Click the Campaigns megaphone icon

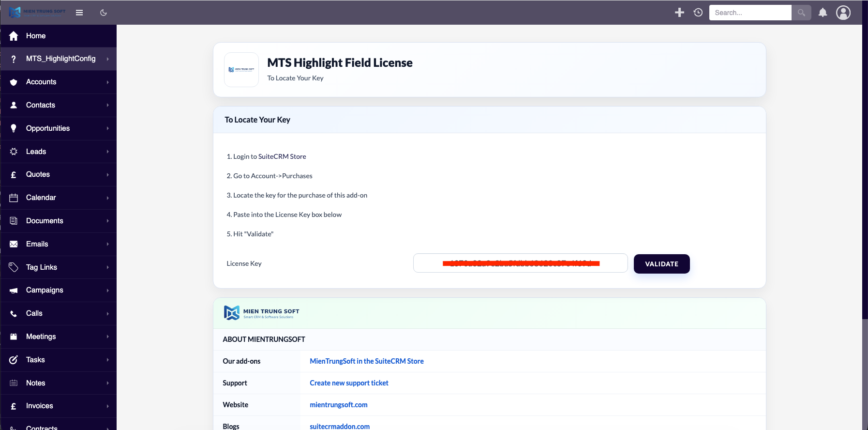pos(14,291)
